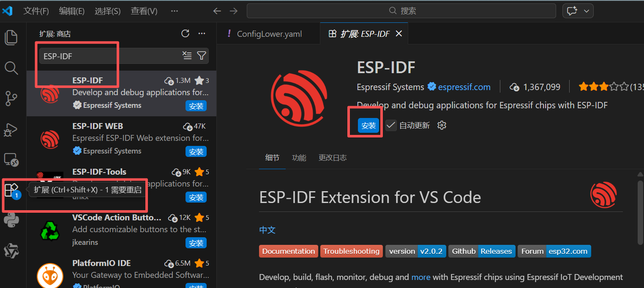Image resolution: width=644 pixels, height=288 pixels.
Task: Open the Source Control view
Action: pyautogui.click(x=11, y=98)
